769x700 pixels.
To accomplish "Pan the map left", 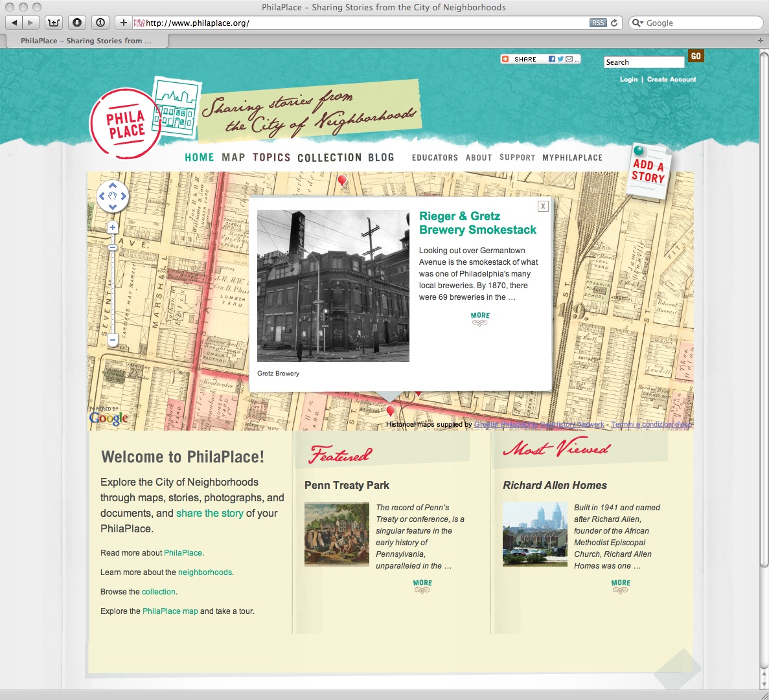I will 102,196.
